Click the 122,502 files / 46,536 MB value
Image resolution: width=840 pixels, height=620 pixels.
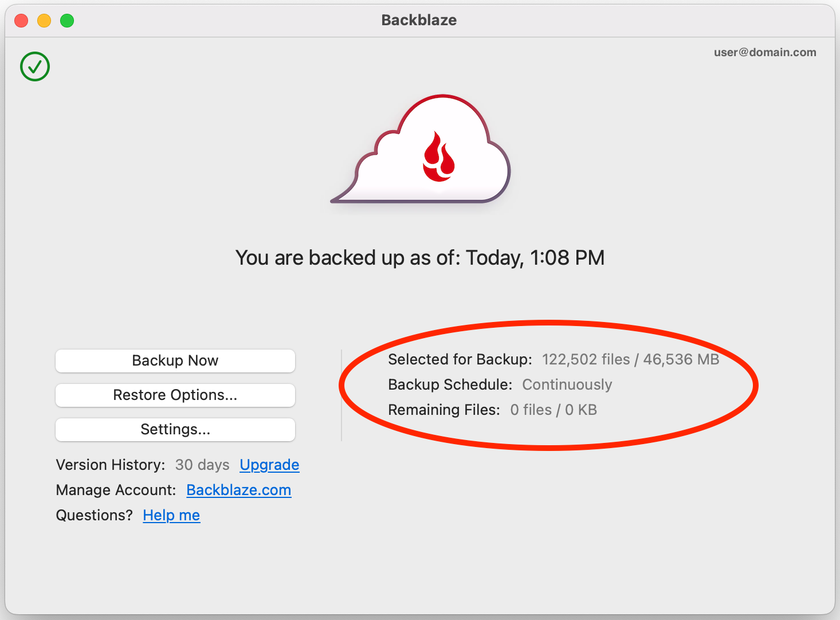click(630, 359)
